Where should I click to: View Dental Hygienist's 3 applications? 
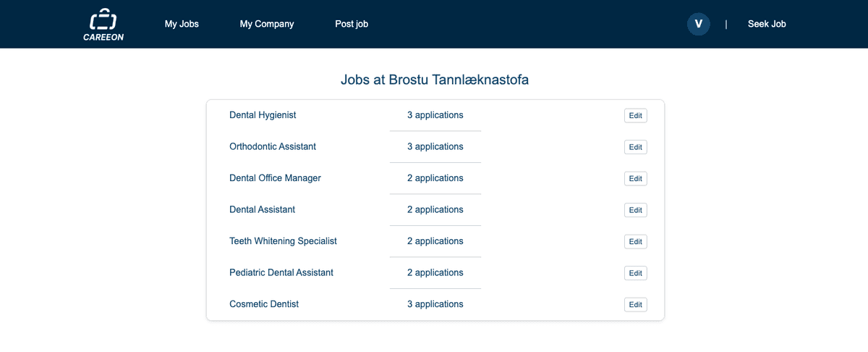click(435, 115)
